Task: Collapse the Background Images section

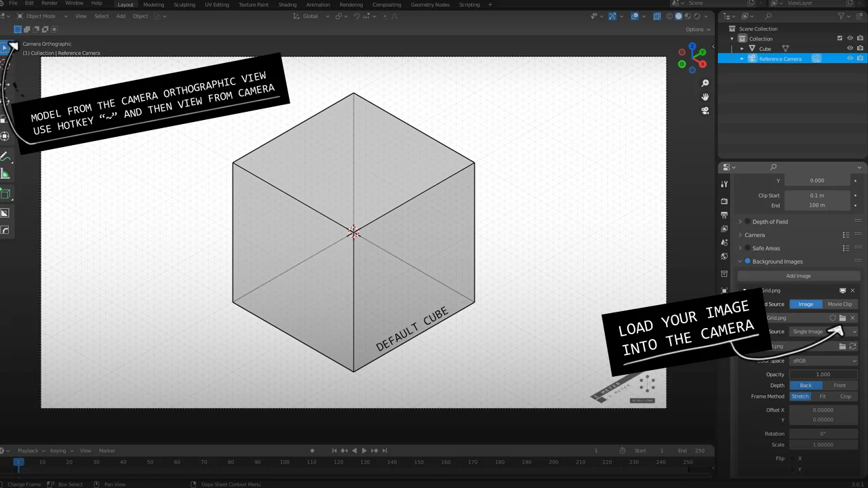Action: click(x=741, y=261)
